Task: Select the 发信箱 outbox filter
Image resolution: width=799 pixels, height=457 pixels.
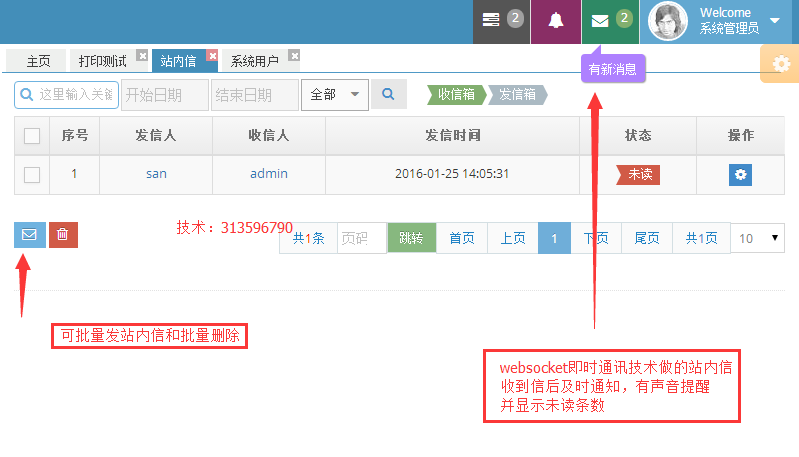Action: click(517, 95)
